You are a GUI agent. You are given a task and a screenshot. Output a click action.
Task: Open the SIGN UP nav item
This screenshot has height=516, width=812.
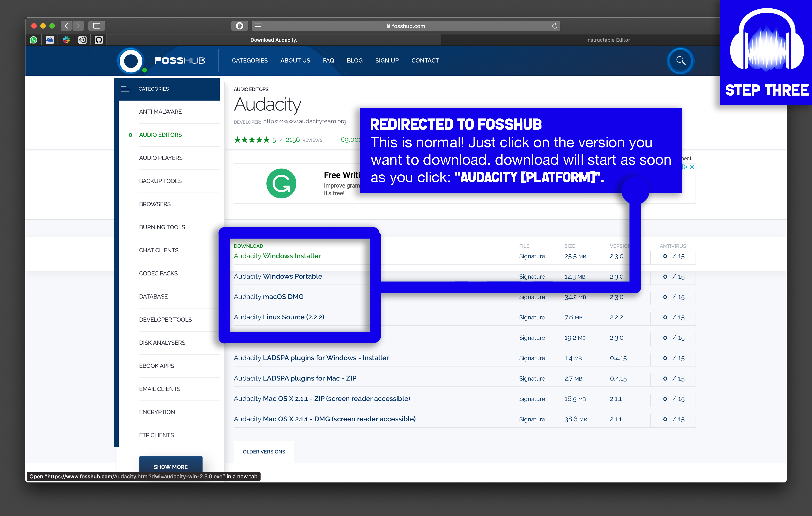tap(387, 61)
